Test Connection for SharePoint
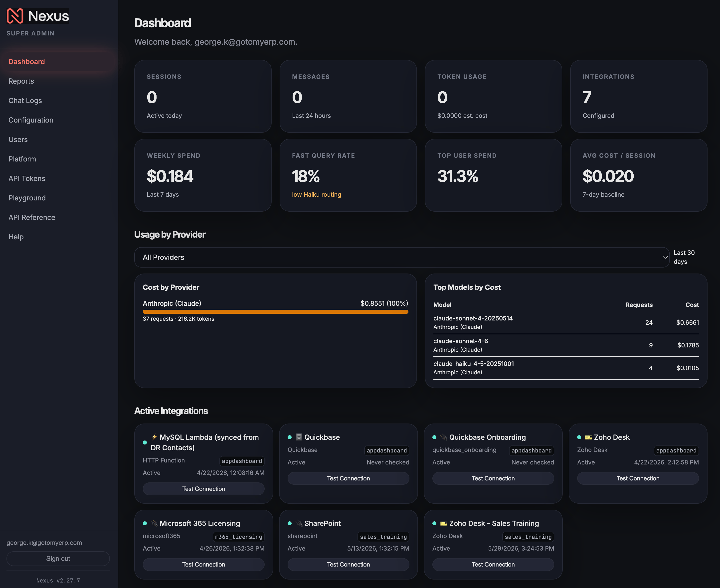The height and width of the screenshot is (588, 720). coord(348,564)
